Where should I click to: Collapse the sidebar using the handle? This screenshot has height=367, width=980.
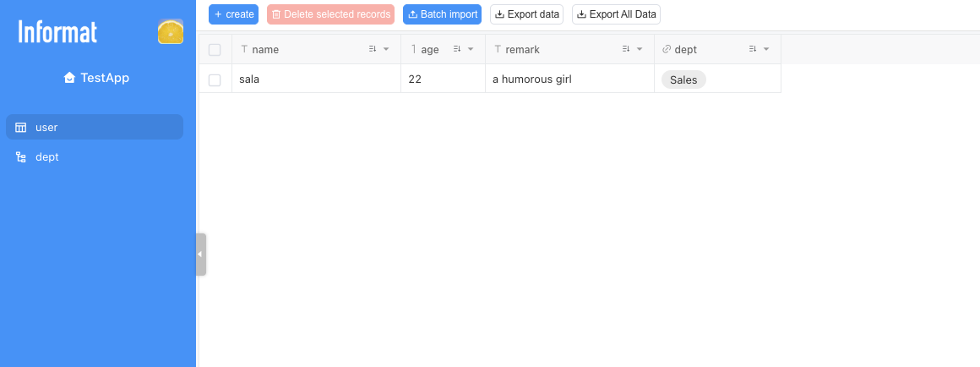point(200,254)
